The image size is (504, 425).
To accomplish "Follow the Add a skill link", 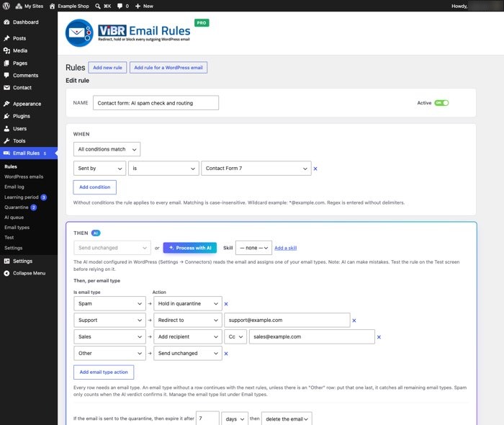I will point(285,248).
